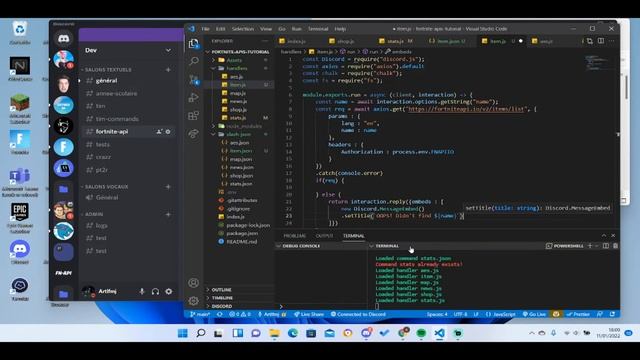
Task: Click the Split Editor icon in editor toolbar
Action: coord(601,41)
